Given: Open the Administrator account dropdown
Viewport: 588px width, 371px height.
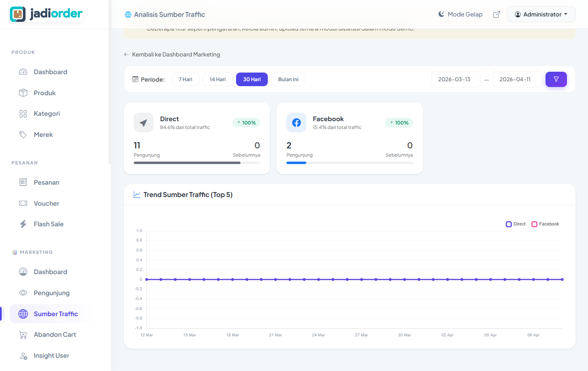Looking at the screenshot, I should [541, 14].
